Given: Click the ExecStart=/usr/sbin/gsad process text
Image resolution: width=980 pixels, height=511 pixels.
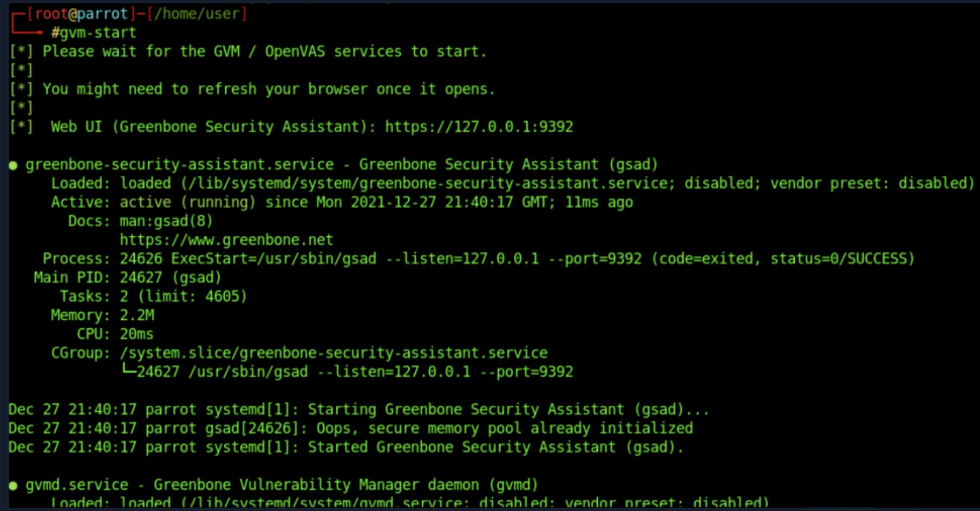Looking at the screenshot, I should [x=274, y=258].
